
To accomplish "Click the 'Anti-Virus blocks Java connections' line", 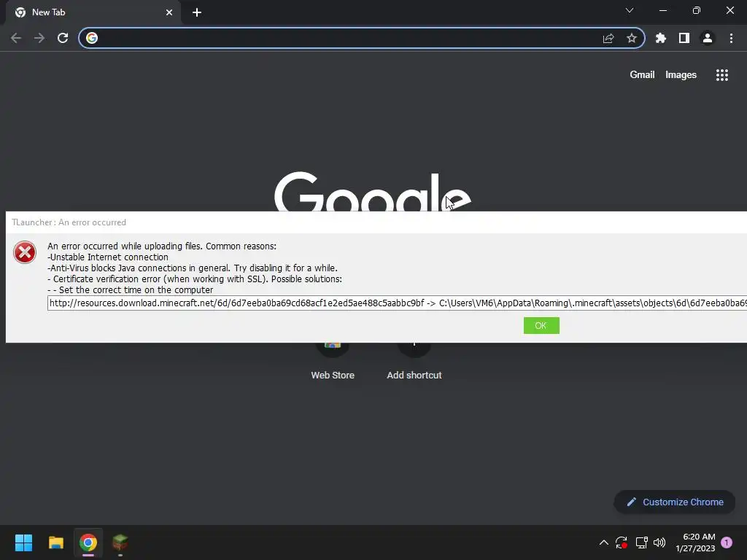I will point(193,268).
